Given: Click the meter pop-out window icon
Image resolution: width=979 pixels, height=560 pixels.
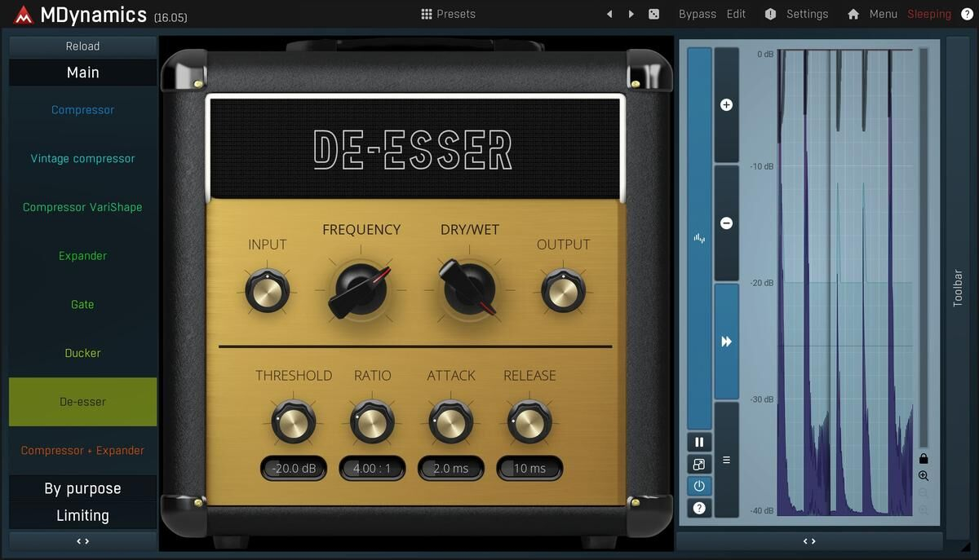Looking at the screenshot, I should pyautogui.click(x=699, y=464).
